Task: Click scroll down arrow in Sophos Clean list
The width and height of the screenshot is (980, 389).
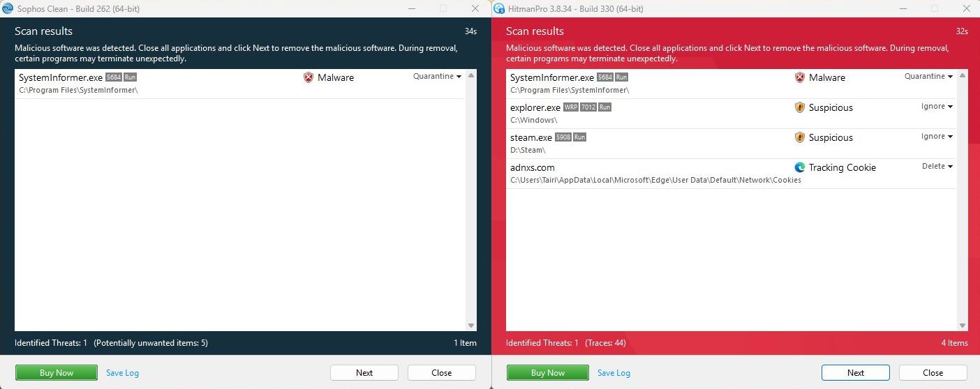Action: pos(471,326)
